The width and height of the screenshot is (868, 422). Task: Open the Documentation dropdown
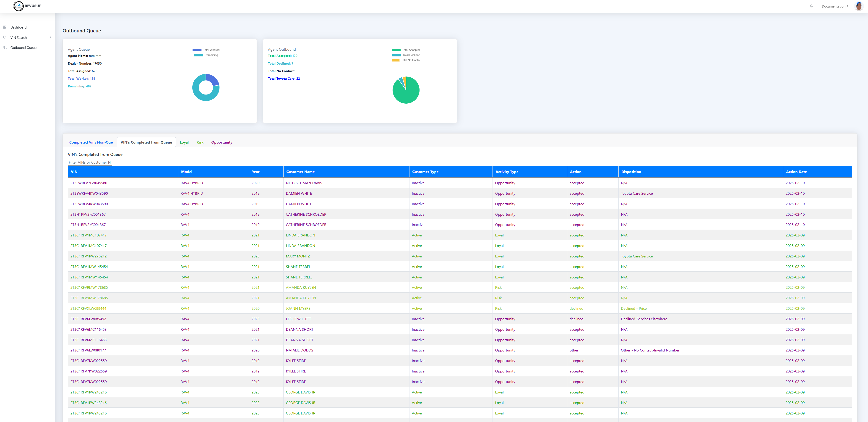point(835,6)
